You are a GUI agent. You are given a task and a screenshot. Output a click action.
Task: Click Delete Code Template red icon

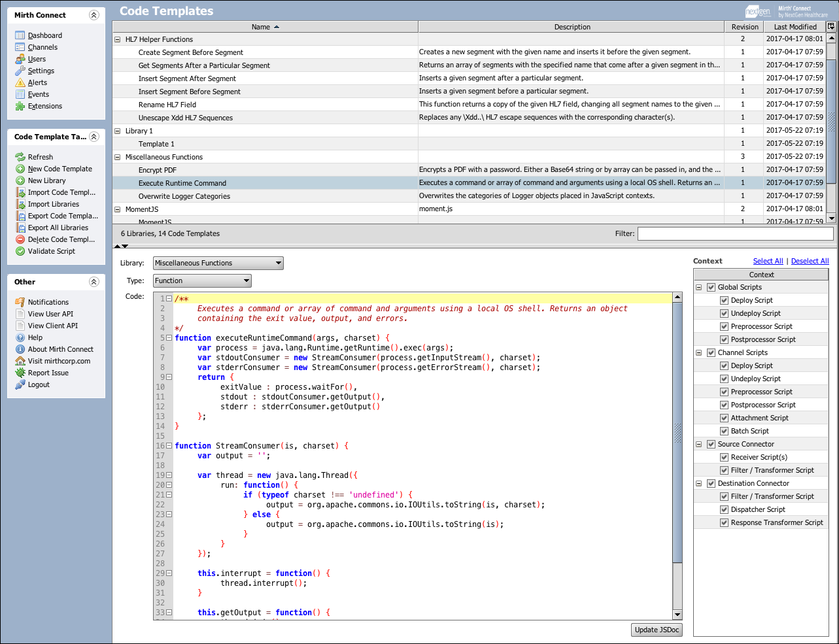coord(20,239)
